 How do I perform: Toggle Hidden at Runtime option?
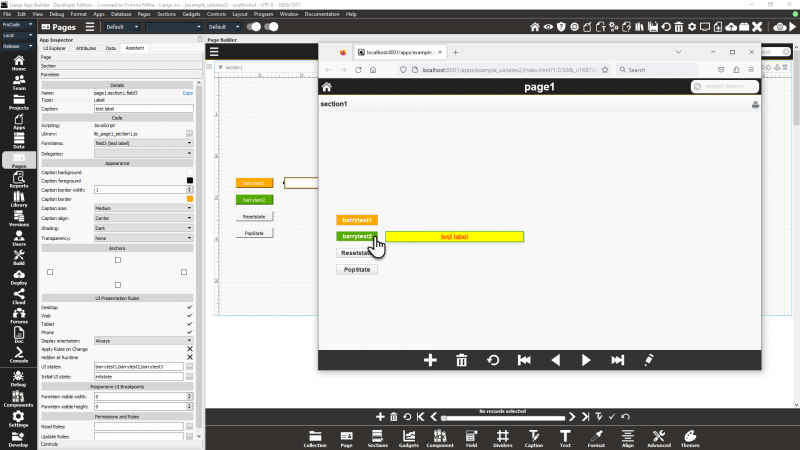(x=190, y=357)
